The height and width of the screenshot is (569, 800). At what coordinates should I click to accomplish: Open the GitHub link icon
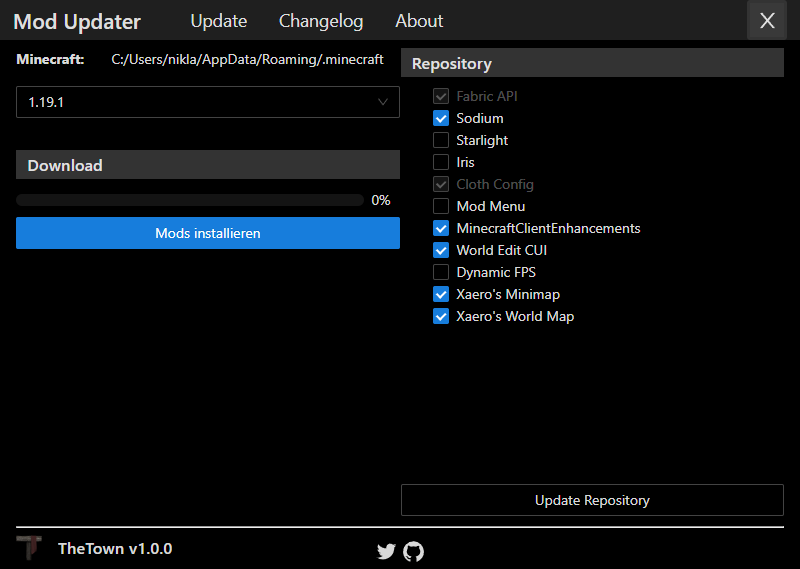[413, 552]
